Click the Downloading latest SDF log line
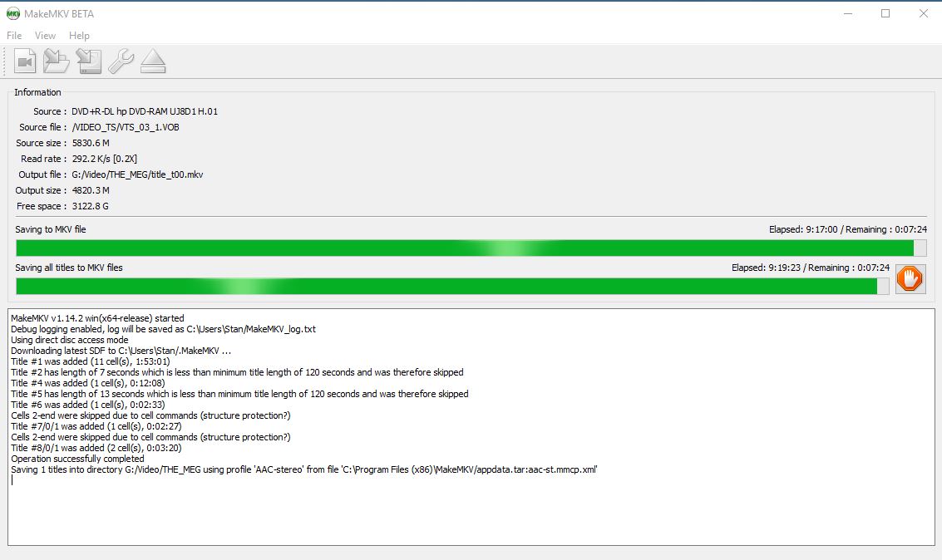942x560 pixels. coord(121,351)
